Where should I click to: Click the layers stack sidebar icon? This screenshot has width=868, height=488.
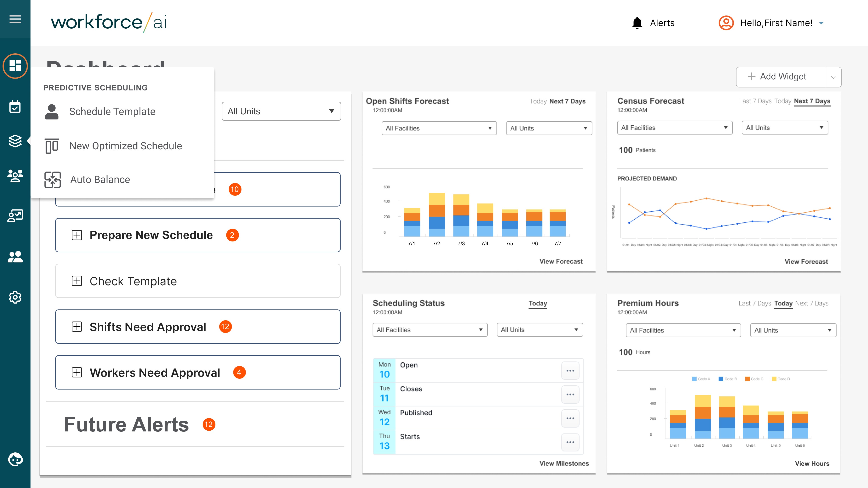[15, 141]
